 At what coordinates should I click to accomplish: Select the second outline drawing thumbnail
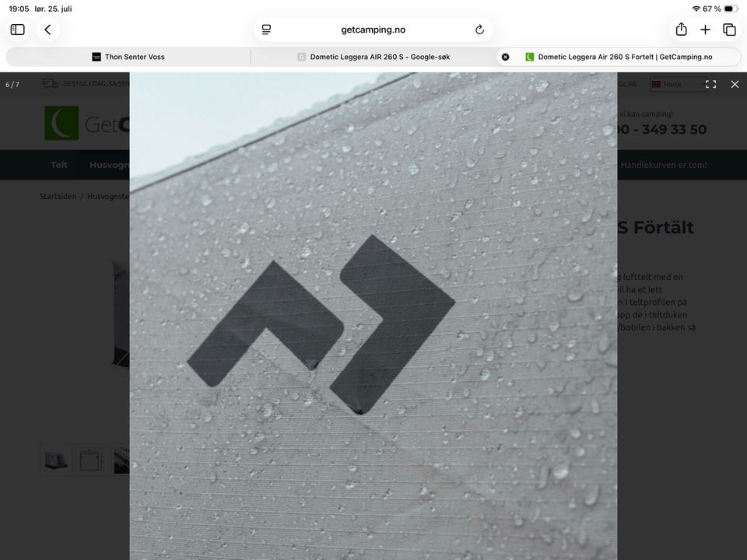[91, 460]
